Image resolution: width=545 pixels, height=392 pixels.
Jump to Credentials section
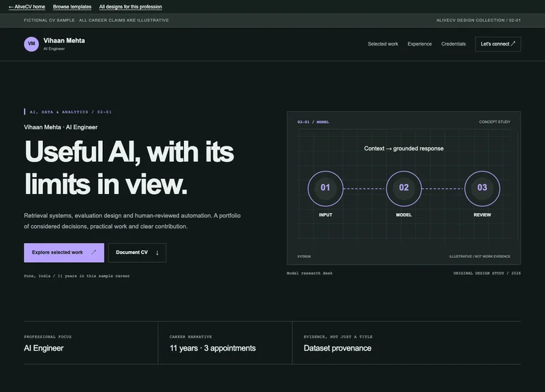(x=453, y=44)
